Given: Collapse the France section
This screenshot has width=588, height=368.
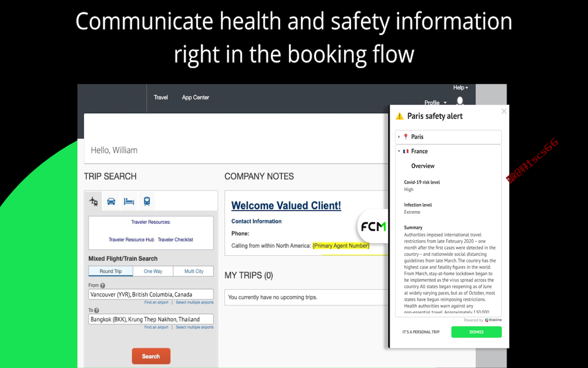Looking at the screenshot, I should pos(448,151).
